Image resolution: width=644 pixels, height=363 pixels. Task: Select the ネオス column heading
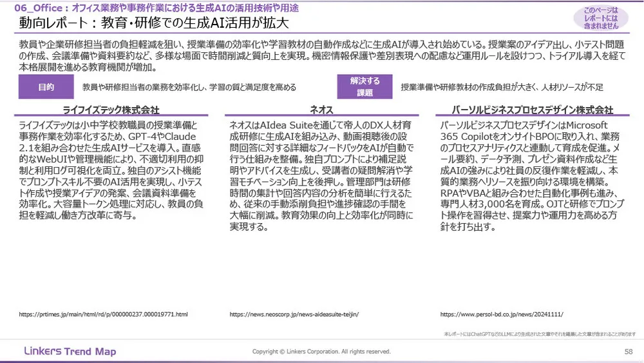pos(321,110)
